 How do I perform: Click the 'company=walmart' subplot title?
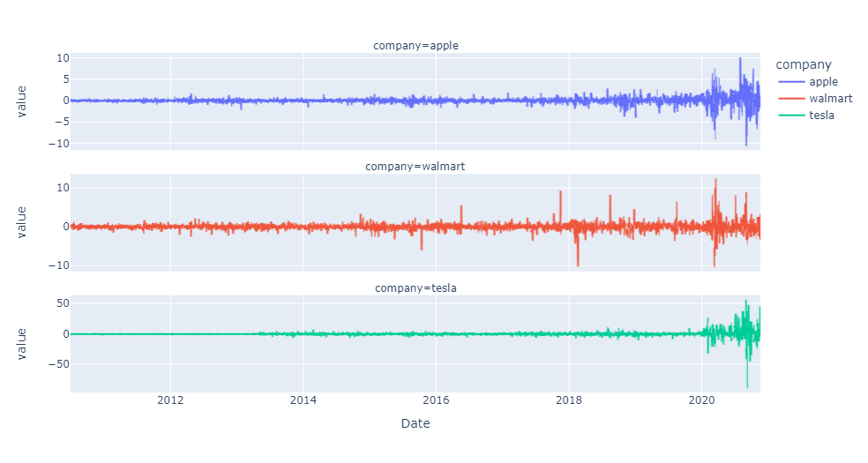coord(415,167)
